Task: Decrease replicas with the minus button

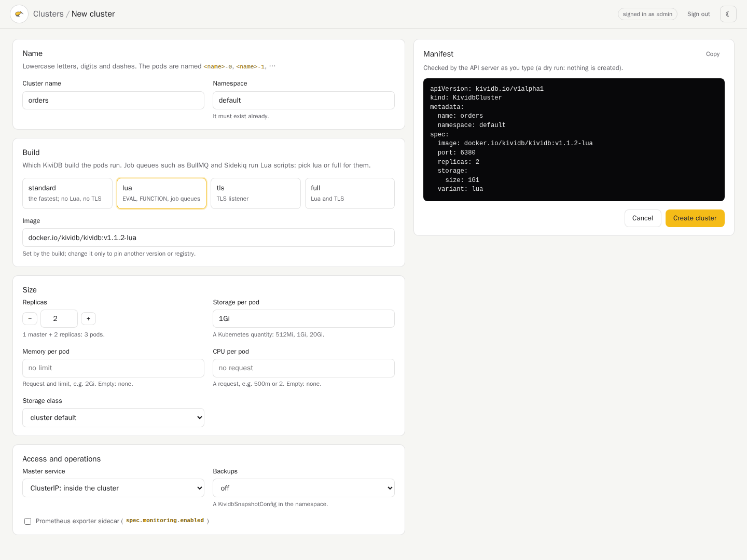Action: pos(30,318)
